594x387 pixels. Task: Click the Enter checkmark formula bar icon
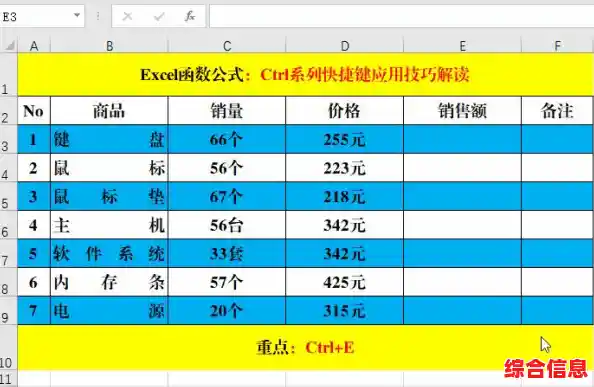[159, 16]
